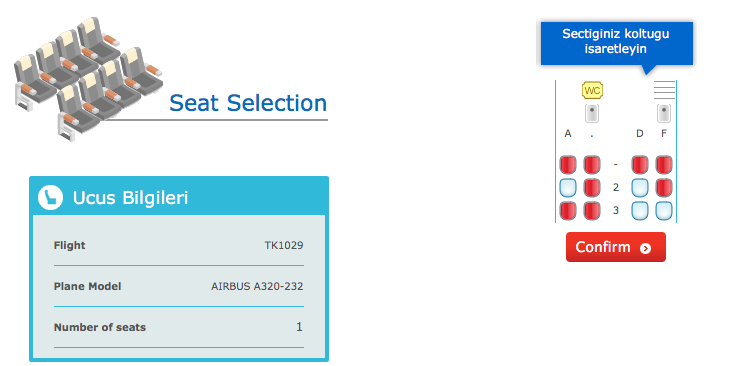Select the available seat 2A
Viewport: 747px width, 366px height.
point(567,188)
